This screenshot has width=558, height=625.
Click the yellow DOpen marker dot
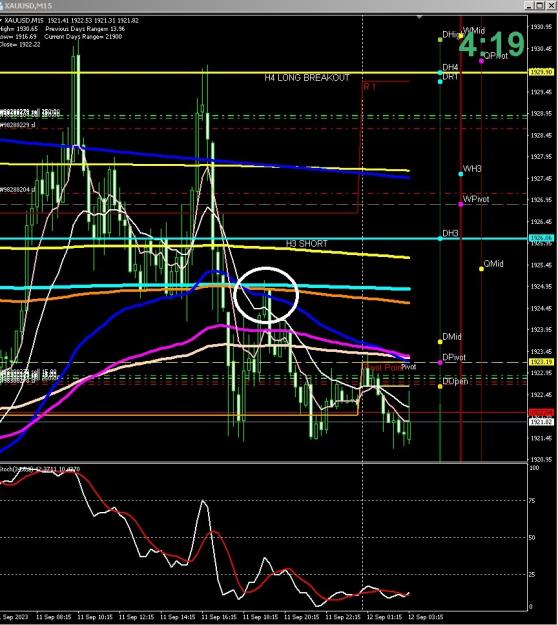[440, 386]
